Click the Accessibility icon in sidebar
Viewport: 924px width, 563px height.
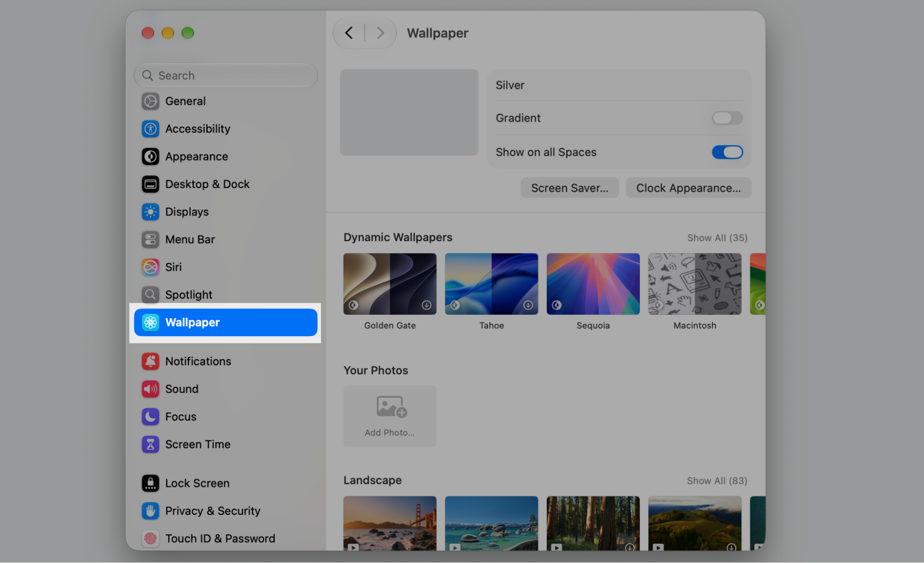(150, 129)
